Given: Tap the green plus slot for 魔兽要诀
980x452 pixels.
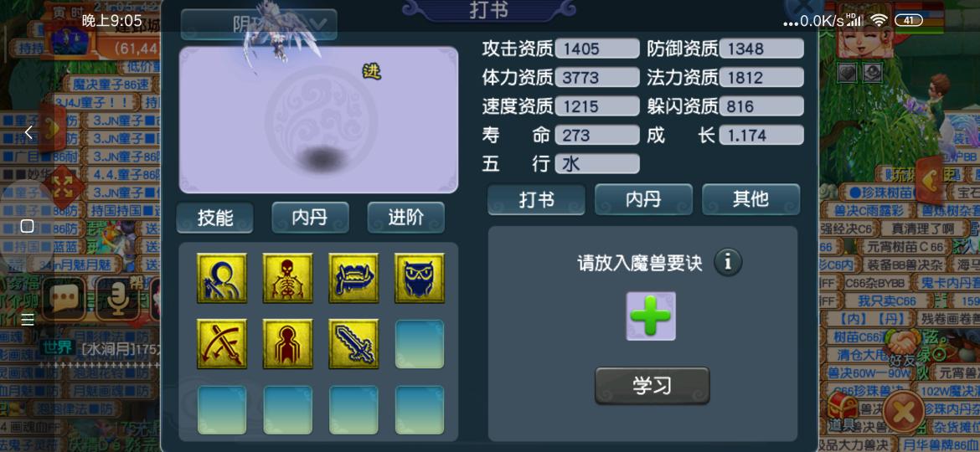Looking at the screenshot, I should pos(651,316).
